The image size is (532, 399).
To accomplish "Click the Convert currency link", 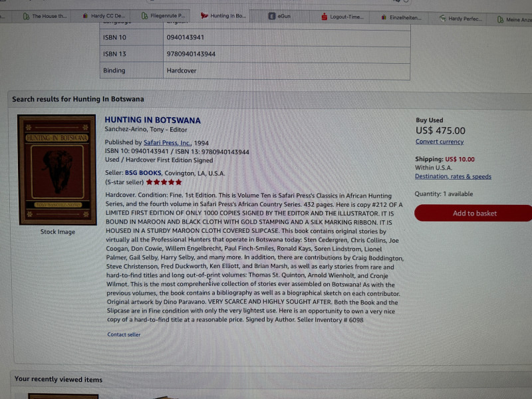I will pyautogui.click(x=440, y=142).
